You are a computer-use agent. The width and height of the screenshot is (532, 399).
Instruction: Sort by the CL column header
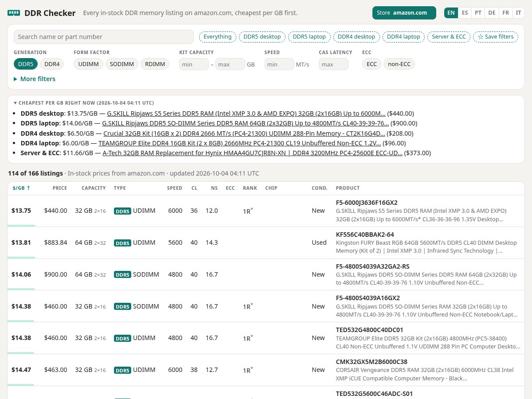click(195, 188)
